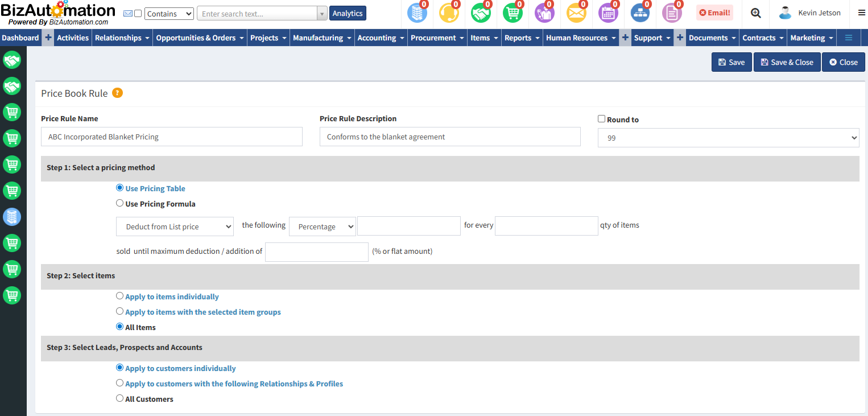The height and width of the screenshot is (416, 868).
Task: Click the red Email! alert button
Action: tap(714, 13)
